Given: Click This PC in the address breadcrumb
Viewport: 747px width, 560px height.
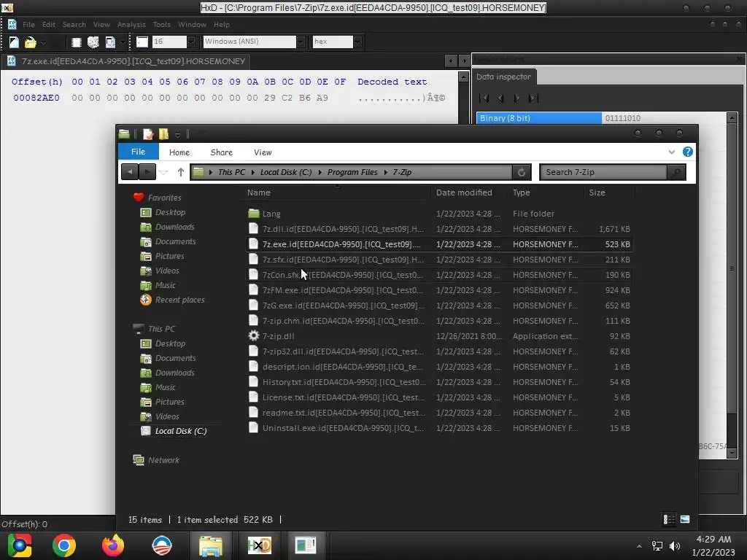Looking at the screenshot, I should click(231, 172).
